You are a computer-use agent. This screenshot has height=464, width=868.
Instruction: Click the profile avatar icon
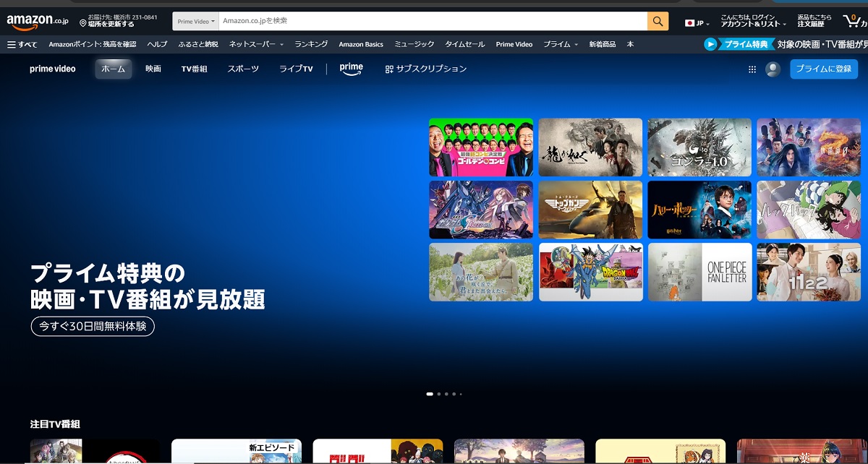771,69
